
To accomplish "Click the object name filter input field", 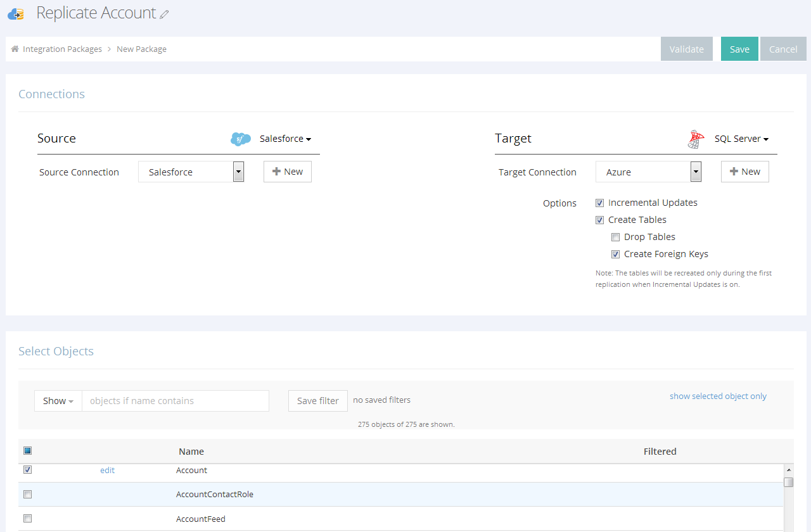I will click(176, 401).
